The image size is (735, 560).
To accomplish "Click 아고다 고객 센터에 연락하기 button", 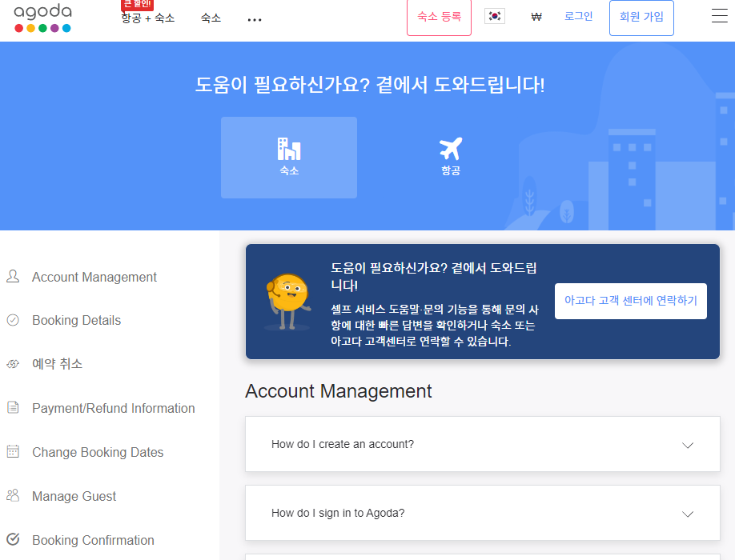I will click(630, 301).
